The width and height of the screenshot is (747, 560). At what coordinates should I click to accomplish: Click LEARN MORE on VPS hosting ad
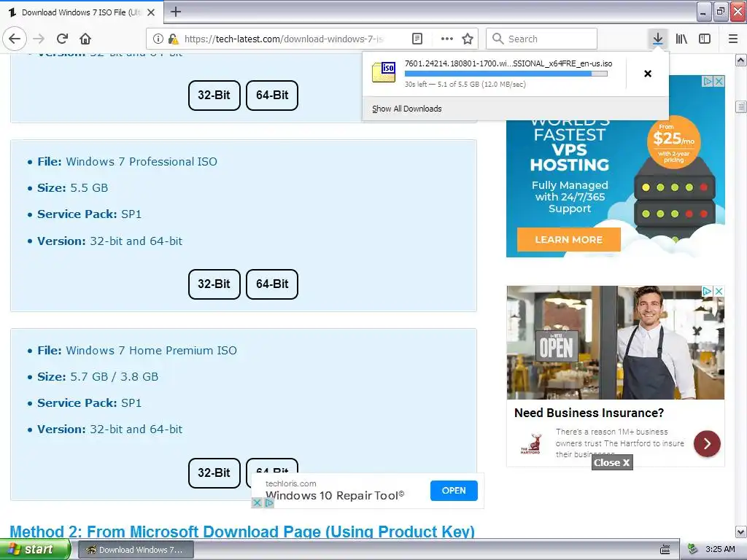point(568,239)
